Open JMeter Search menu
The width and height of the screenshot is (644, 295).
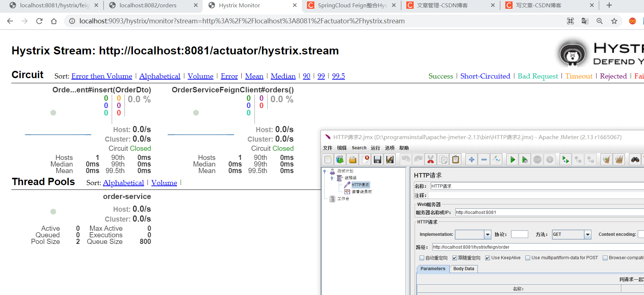[x=359, y=148]
